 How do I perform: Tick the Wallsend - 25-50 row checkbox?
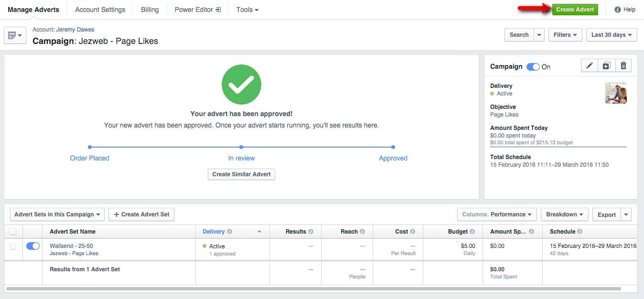pos(13,246)
